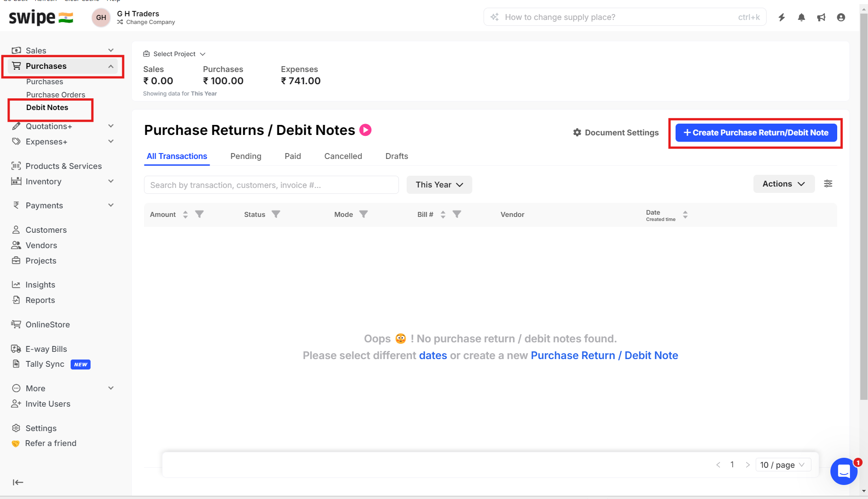Collapse the sidebar with the arrow icon

18,482
